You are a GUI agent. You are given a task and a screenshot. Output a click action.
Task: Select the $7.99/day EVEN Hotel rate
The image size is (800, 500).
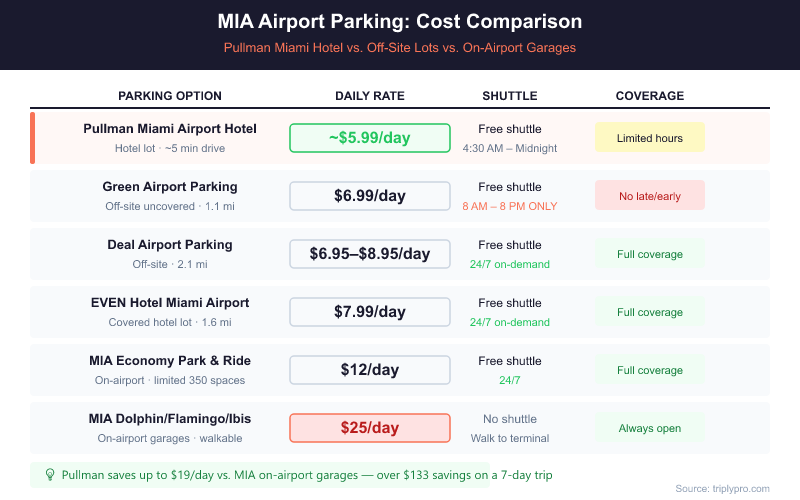370,312
